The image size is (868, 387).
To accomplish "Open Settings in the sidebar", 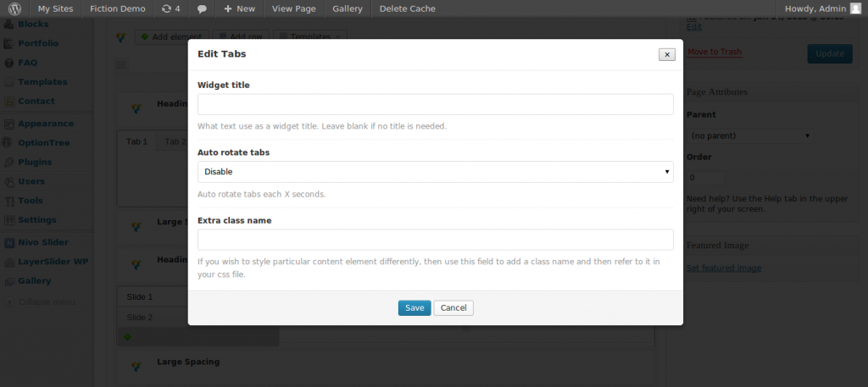I will point(37,220).
